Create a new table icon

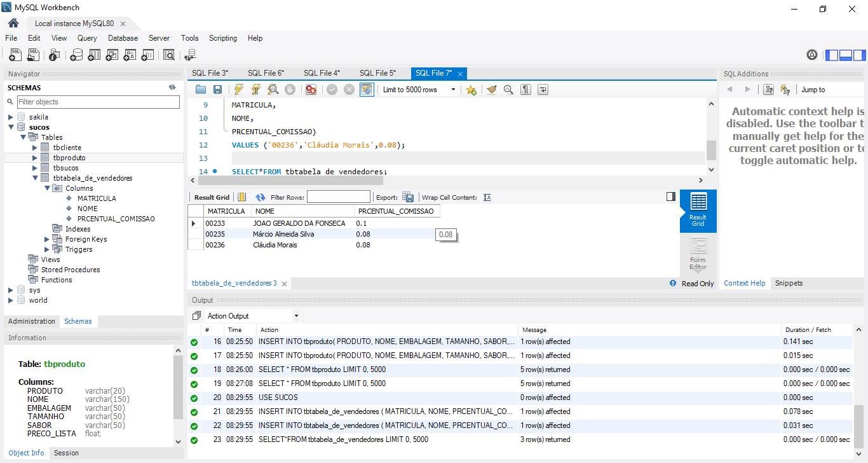94,55
